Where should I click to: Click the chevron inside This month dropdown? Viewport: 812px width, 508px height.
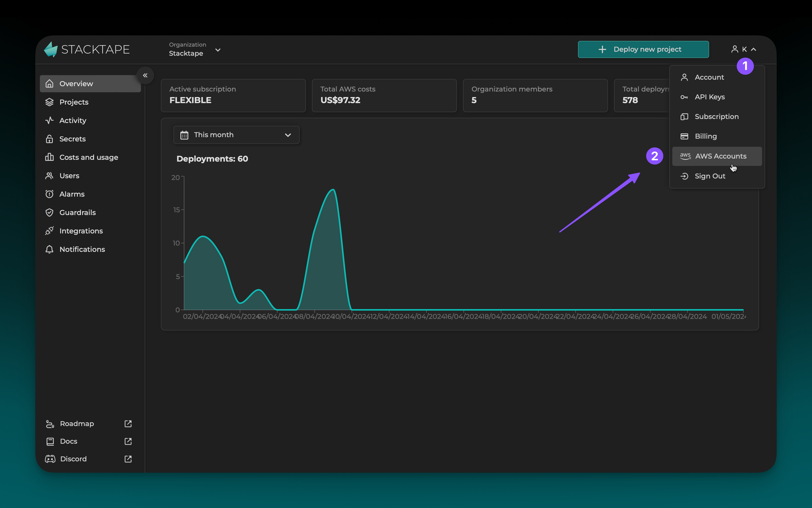(288, 135)
